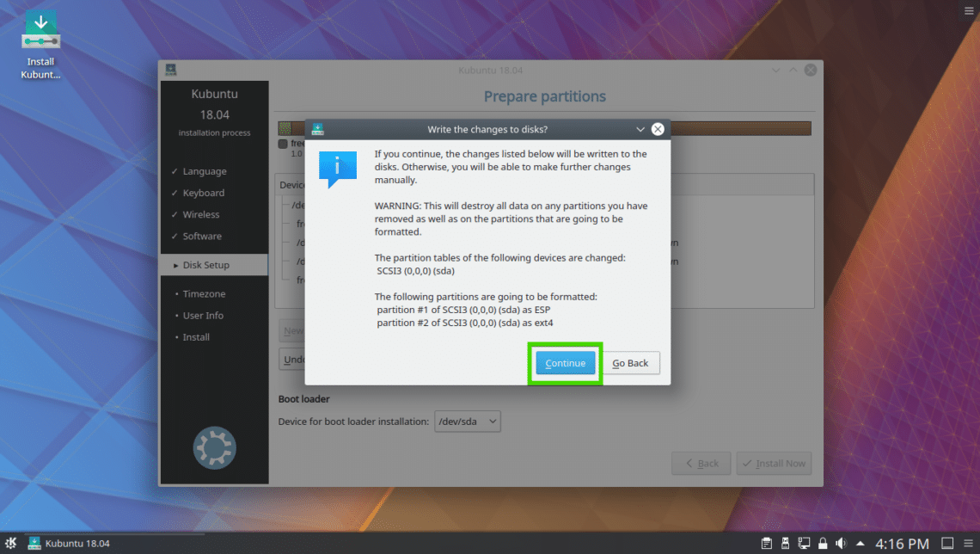Select the User Info step
This screenshot has width=980, height=554.
pyautogui.click(x=203, y=316)
